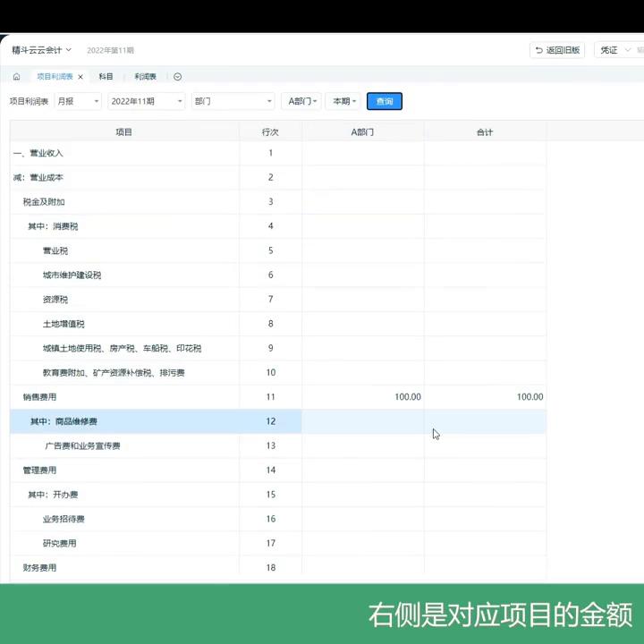Switch to the 项目利润表 tab

pyautogui.click(x=55, y=77)
